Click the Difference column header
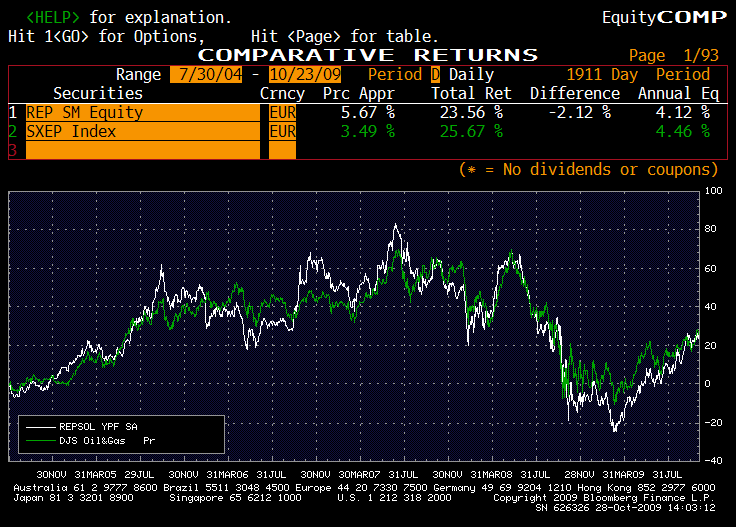736x527 pixels. click(x=575, y=93)
